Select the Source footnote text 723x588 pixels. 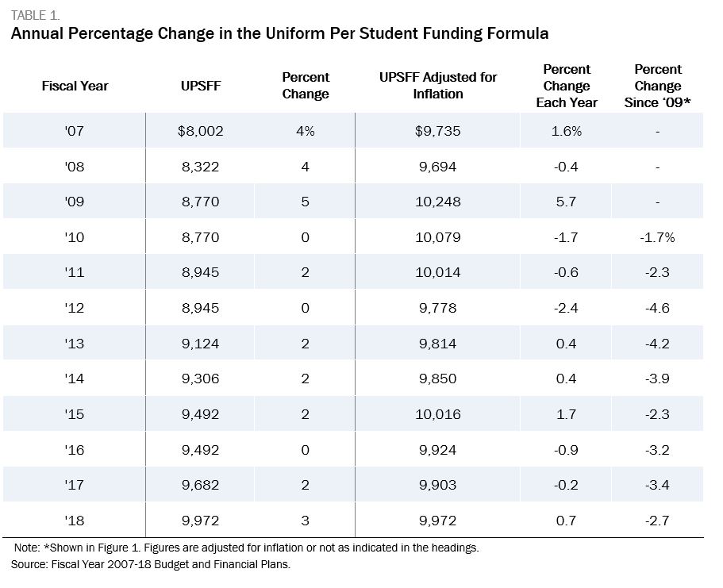tap(151, 564)
